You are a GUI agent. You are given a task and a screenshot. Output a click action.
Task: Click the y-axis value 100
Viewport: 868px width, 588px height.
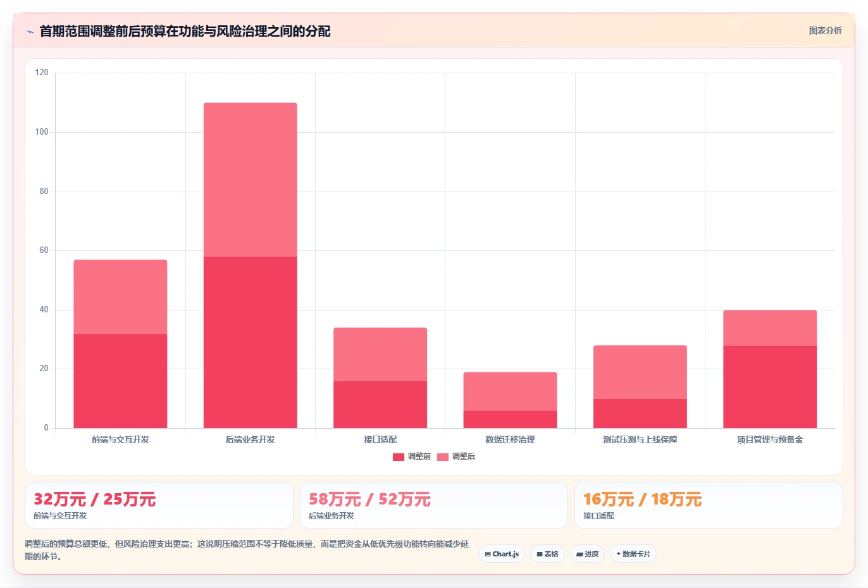42,132
